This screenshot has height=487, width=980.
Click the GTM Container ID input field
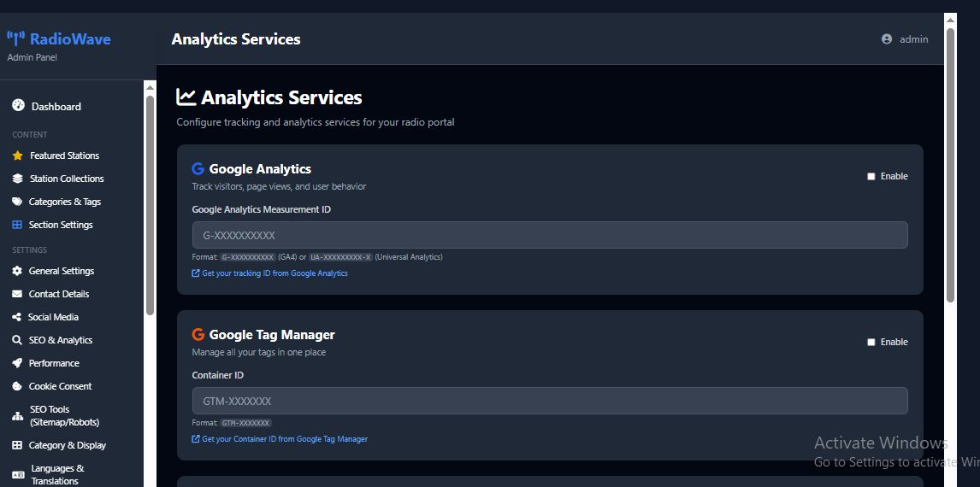pos(549,401)
